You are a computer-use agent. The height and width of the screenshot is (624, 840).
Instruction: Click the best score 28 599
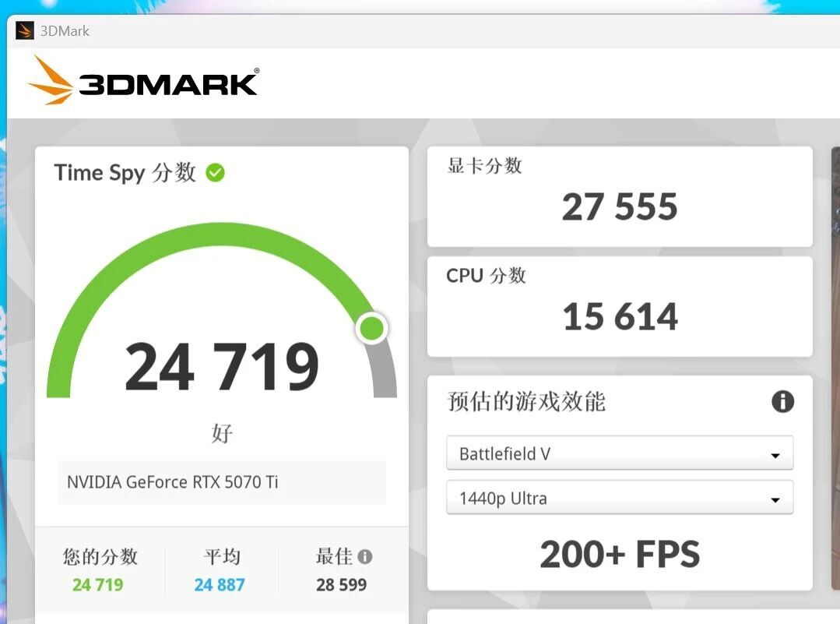point(341,584)
